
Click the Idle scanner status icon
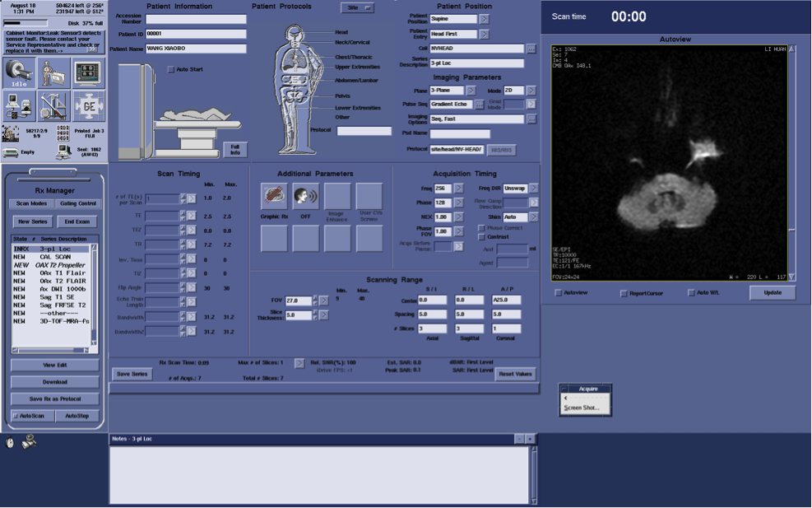pyautogui.click(x=20, y=72)
